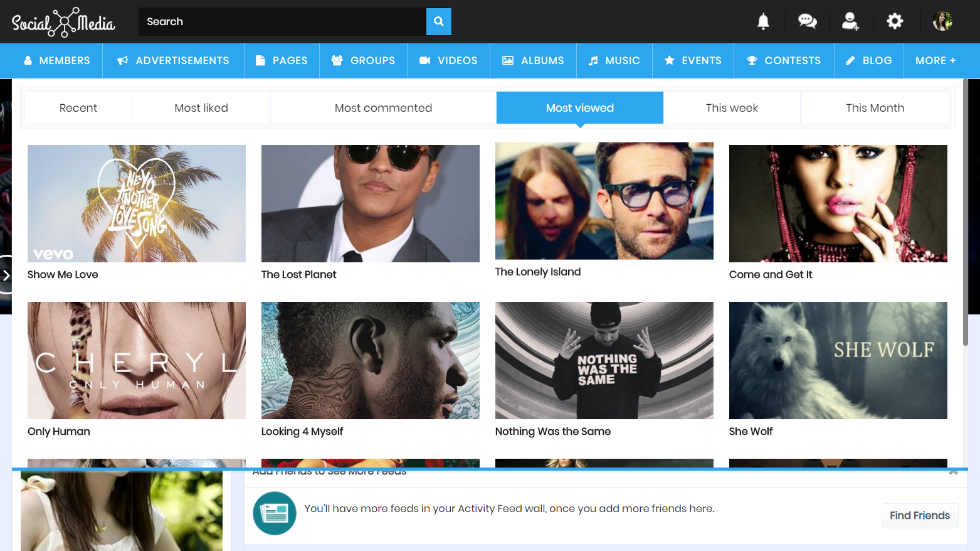Click the Videos camera icon
The height and width of the screenshot is (551, 980).
coord(425,60)
